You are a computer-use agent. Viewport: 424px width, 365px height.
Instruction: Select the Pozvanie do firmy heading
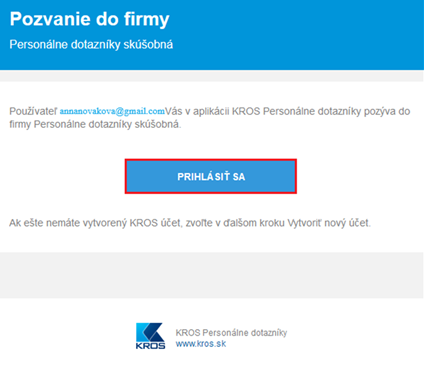pyautogui.click(x=90, y=19)
